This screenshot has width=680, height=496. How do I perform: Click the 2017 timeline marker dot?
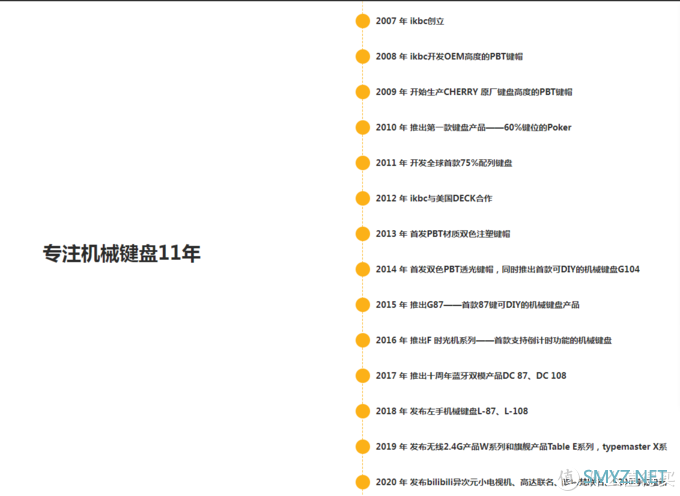point(363,375)
